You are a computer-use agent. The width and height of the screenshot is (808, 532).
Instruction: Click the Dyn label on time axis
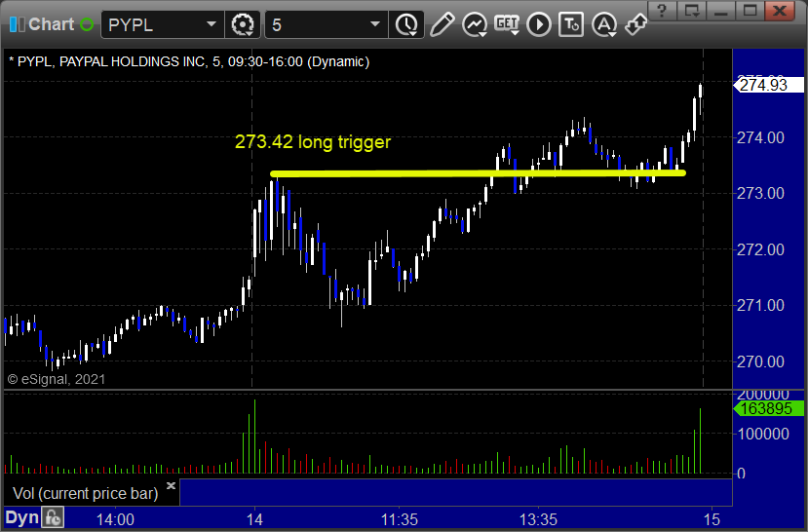pyautogui.click(x=21, y=517)
